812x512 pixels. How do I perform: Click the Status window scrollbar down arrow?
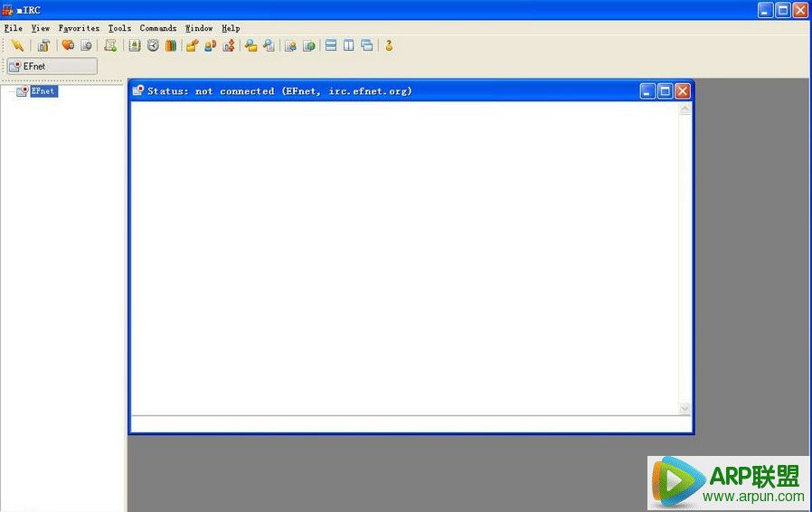[x=685, y=408]
